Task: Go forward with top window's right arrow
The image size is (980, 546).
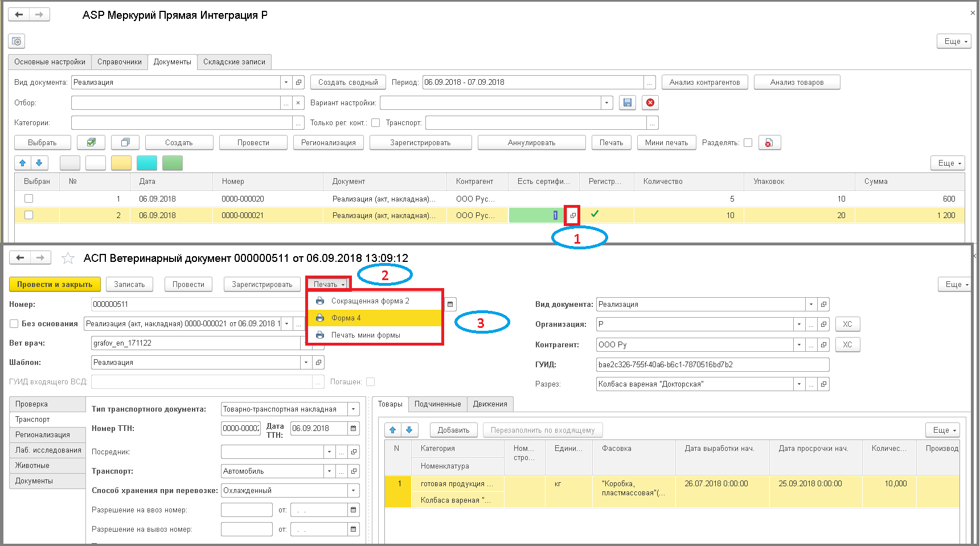Action: (x=39, y=14)
